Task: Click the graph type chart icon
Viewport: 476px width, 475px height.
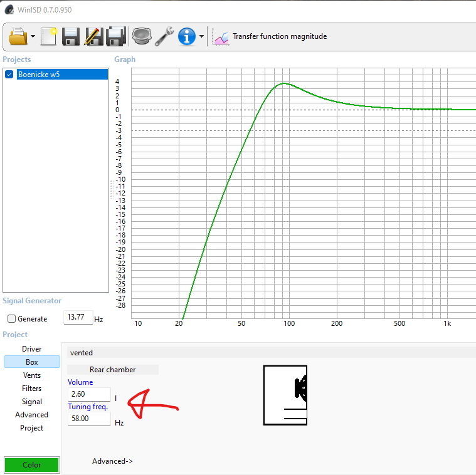Action: (221, 37)
